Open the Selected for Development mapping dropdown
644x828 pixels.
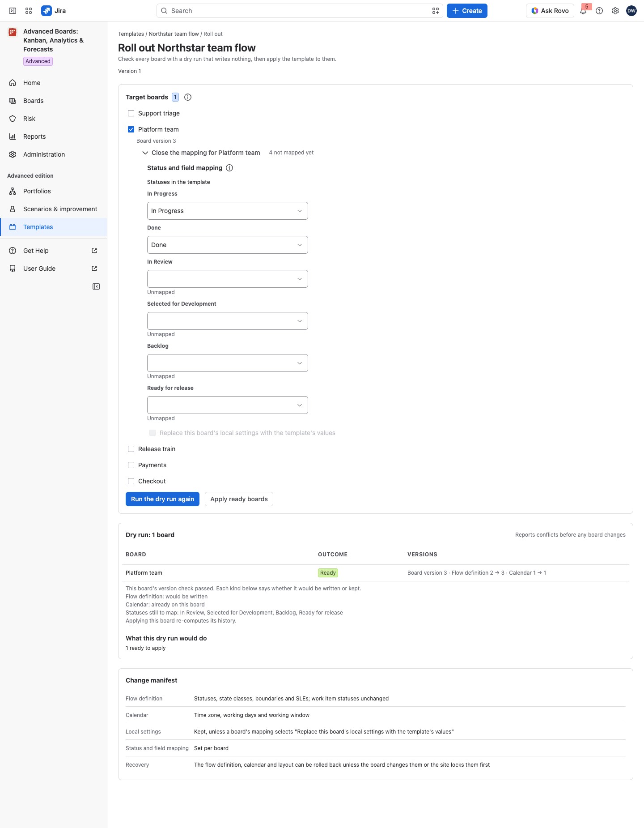tap(228, 321)
